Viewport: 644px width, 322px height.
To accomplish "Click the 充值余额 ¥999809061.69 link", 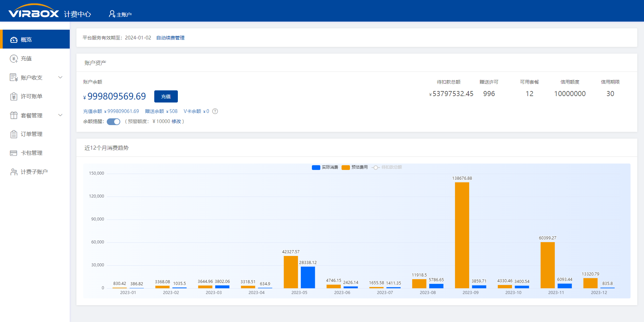I will pyautogui.click(x=111, y=111).
